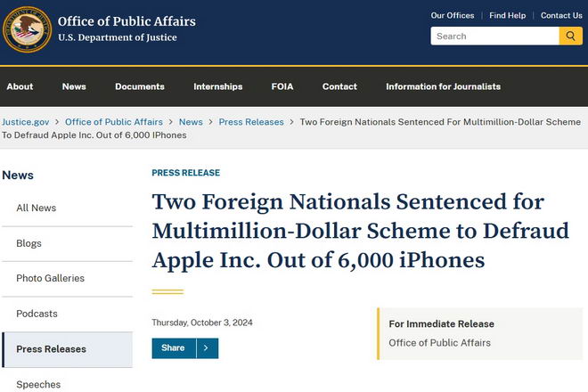Select Podcasts in the sidebar
Screen dimensions: 588x392
37,314
